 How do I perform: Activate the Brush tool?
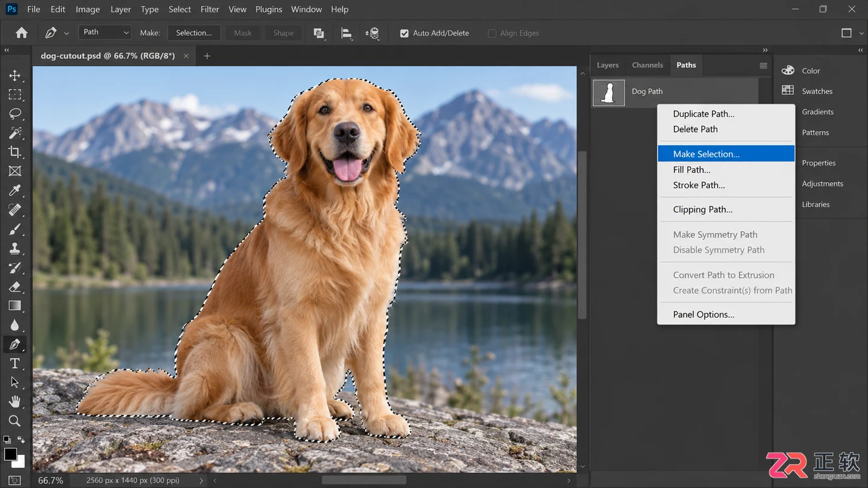click(14, 229)
